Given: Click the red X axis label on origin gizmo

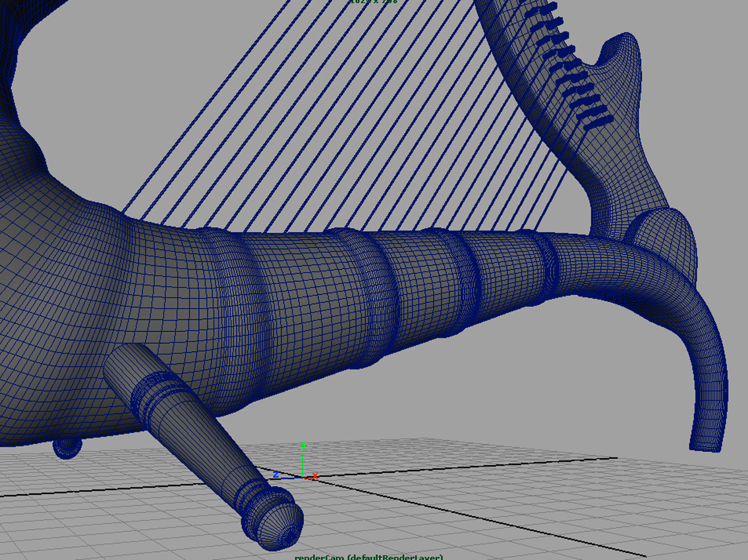Looking at the screenshot, I should (x=315, y=476).
